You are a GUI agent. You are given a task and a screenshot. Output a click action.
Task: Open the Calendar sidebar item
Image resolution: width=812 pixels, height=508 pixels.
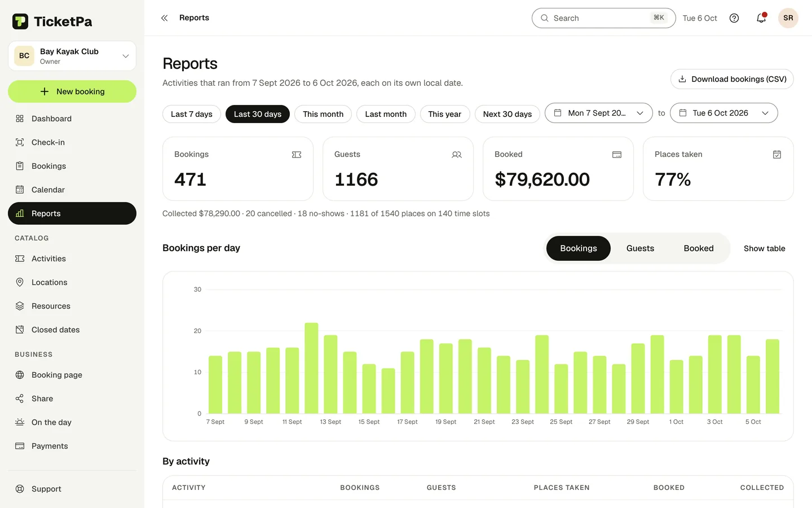click(72, 190)
